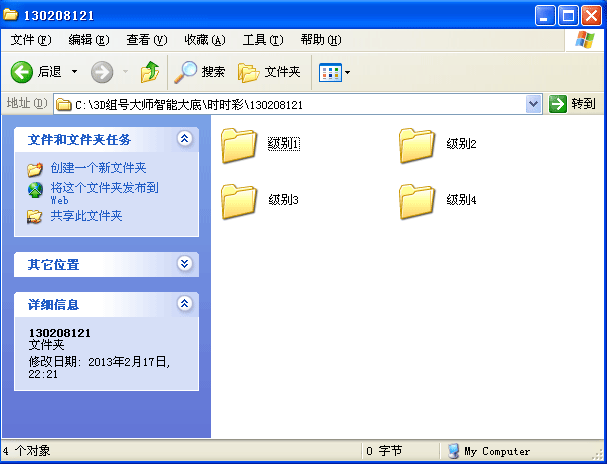Screen dimensions: 607x464
Task: Click inside the address path field
Action: point(300,104)
